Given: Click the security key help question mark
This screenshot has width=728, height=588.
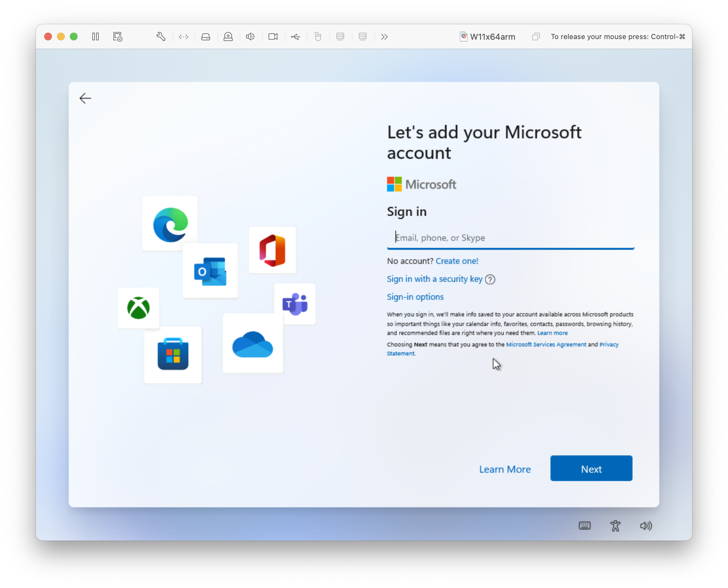Looking at the screenshot, I should pyautogui.click(x=490, y=280).
